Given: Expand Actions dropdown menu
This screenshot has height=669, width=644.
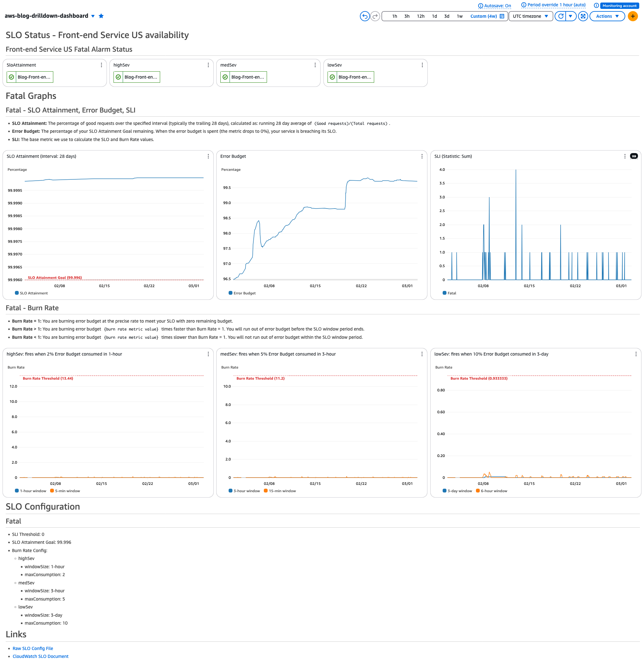Looking at the screenshot, I should click(x=607, y=16).
